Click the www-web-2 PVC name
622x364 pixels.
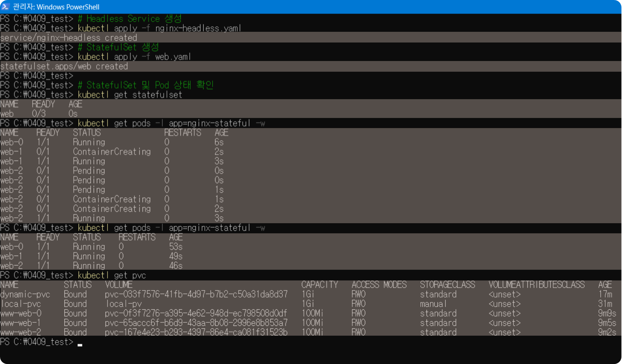(x=21, y=332)
